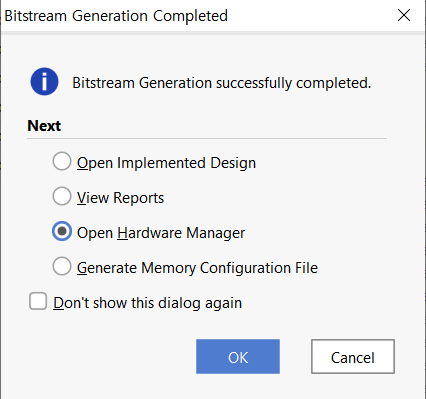Click the word "successfully" in the message
The height and width of the screenshot is (399, 426).
(254, 83)
